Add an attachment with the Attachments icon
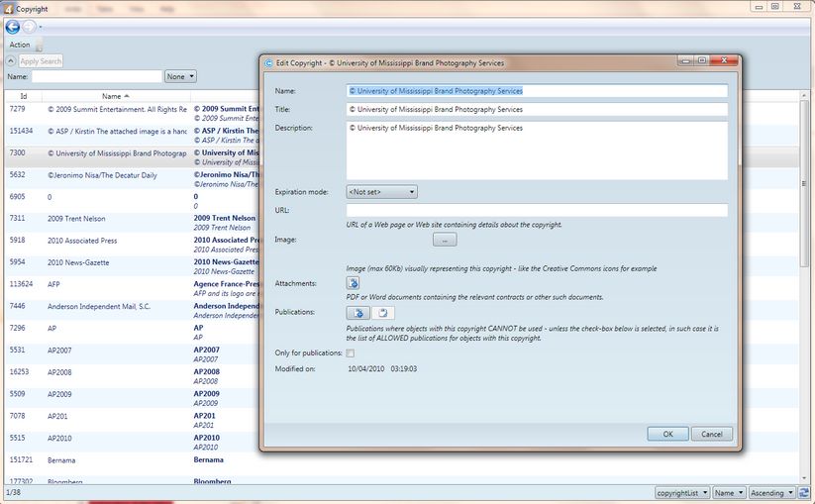 coord(353,282)
